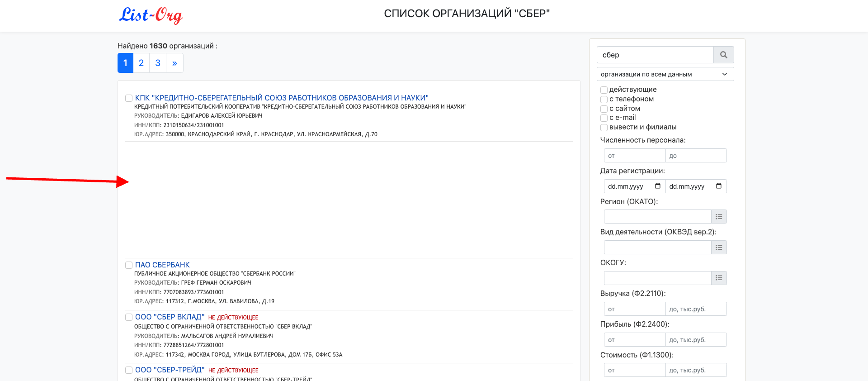The image size is (868, 381).
Task: Click the Вид деятельности ОКВЭД input field
Action: pos(658,248)
